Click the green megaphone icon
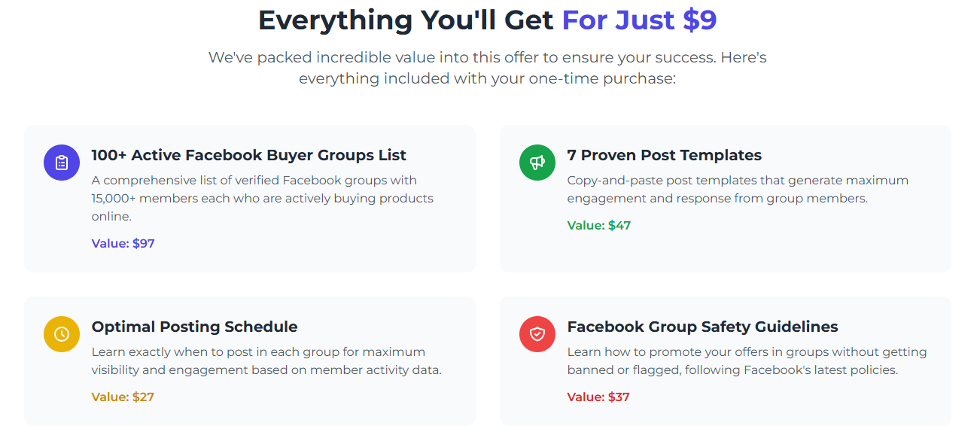 click(537, 163)
